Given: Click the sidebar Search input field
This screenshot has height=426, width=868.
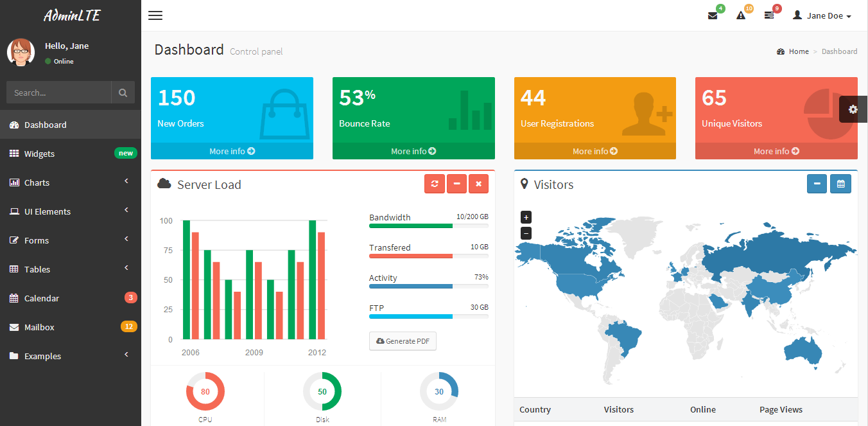Looking at the screenshot, I should click(58, 92).
